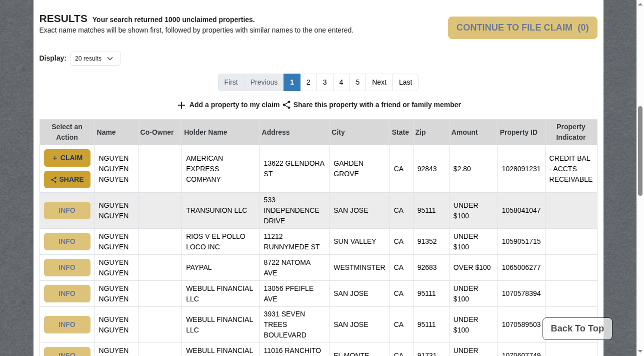The image size is (644, 356).
Task: Click Property ID 1065006277
Action: tap(521, 267)
